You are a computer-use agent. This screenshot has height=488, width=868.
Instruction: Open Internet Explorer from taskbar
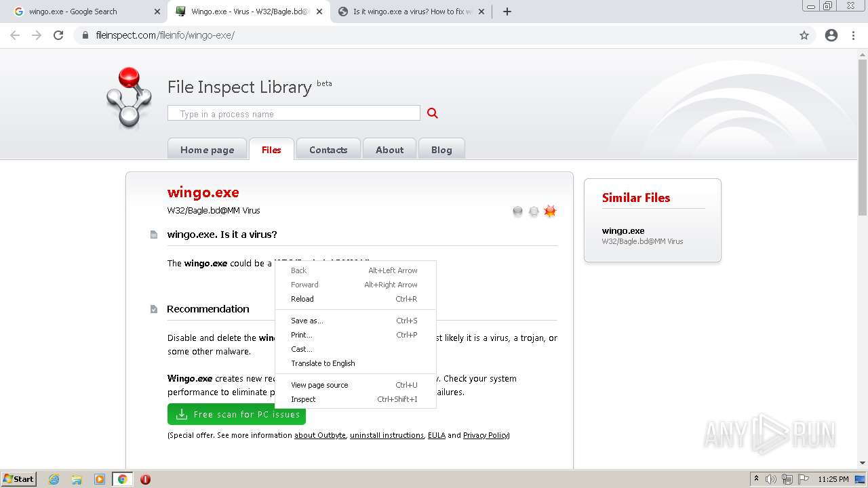click(x=54, y=479)
